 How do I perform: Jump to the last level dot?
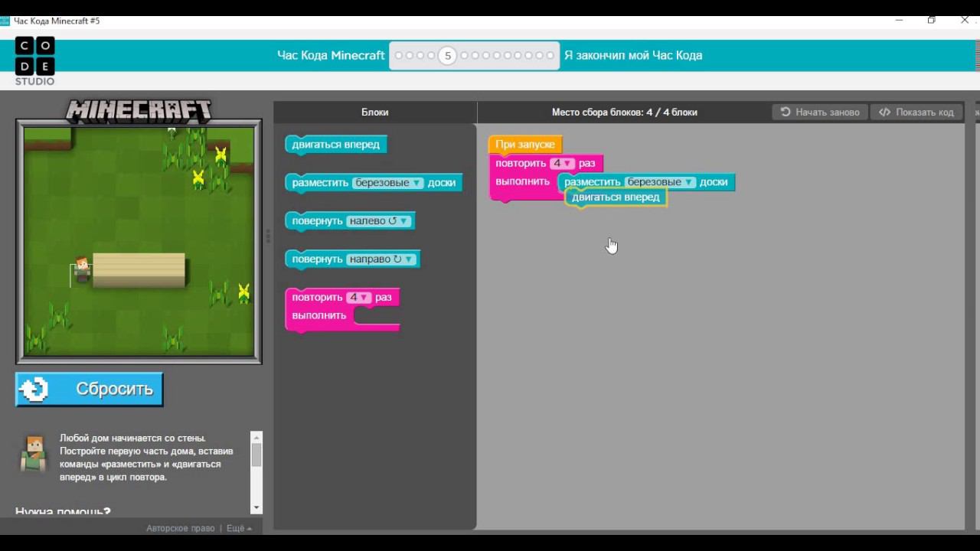pos(550,55)
